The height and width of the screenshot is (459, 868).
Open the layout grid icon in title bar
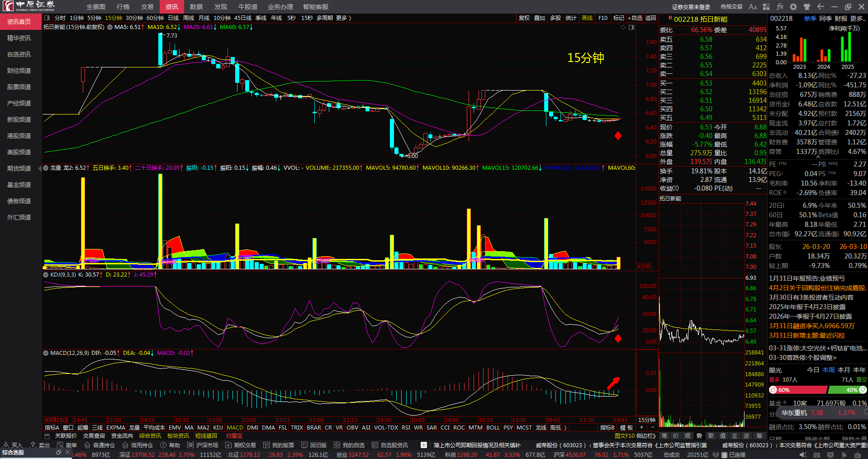point(766,7)
